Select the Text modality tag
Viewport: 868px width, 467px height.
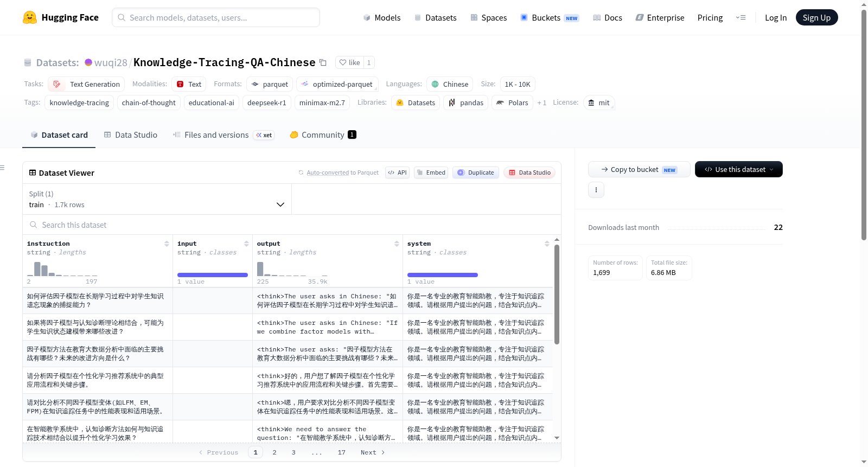pyautogui.click(x=189, y=84)
